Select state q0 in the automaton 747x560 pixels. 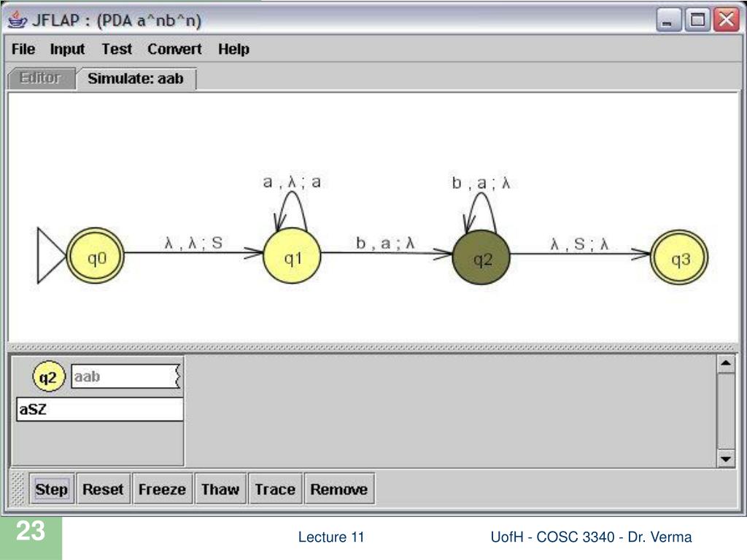96,257
